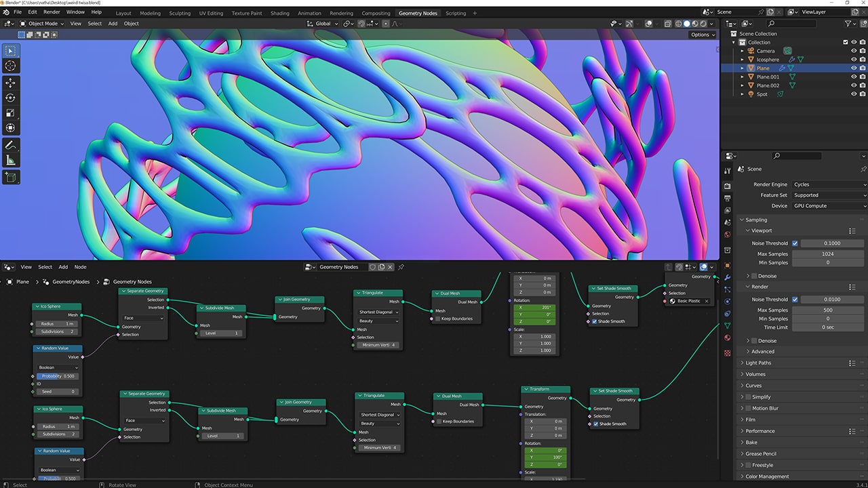Switch to the Shading workspace tab
Image resolution: width=868 pixels, height=488 pixels.
tap(279, 13)
